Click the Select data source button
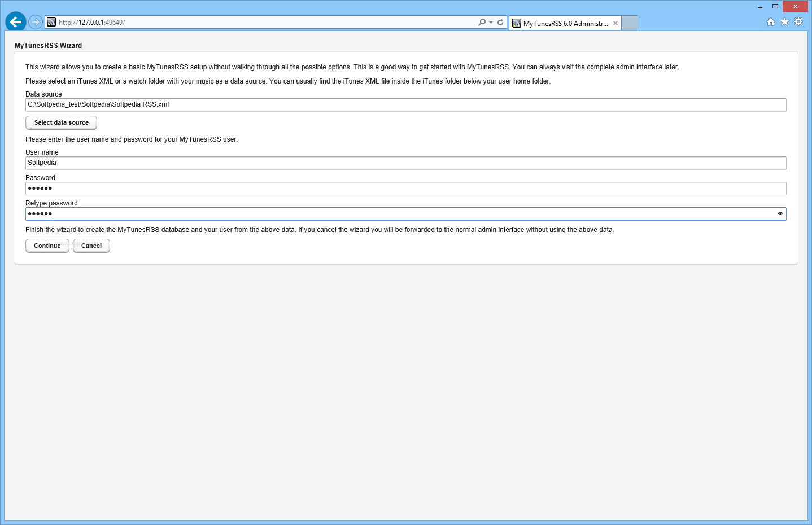Image resolution: width=812 pixels, height=525 pixels. tap(62, 123)
